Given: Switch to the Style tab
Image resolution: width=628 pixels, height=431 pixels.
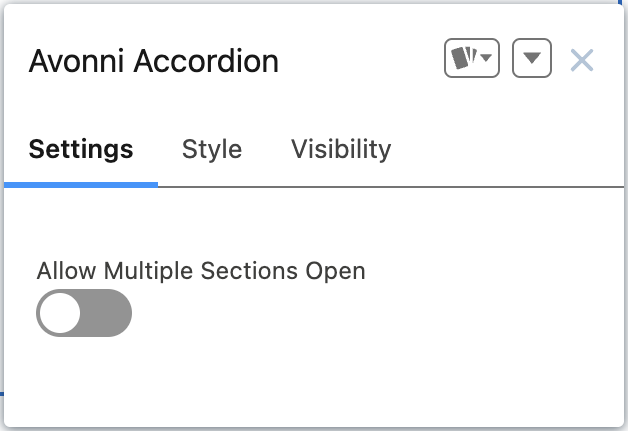Looking at the screenshot, I should pos(212,150).
